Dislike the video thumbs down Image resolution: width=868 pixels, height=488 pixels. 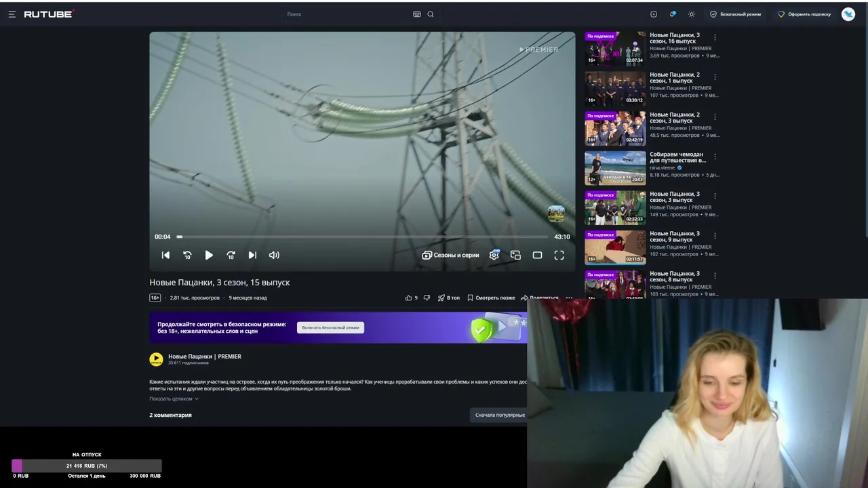click(x=427, y=298)
